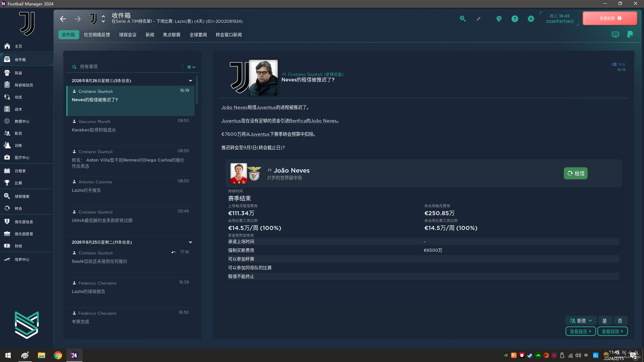644x362 pixels.
Task: Open the 职责 responsibilities dropdown
Action: coord(581,321)
